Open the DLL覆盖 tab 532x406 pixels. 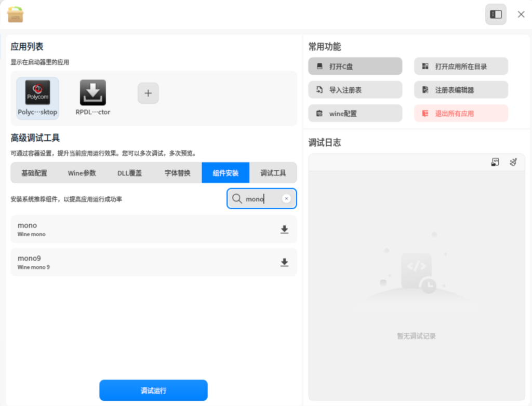[x=130, y=173]
